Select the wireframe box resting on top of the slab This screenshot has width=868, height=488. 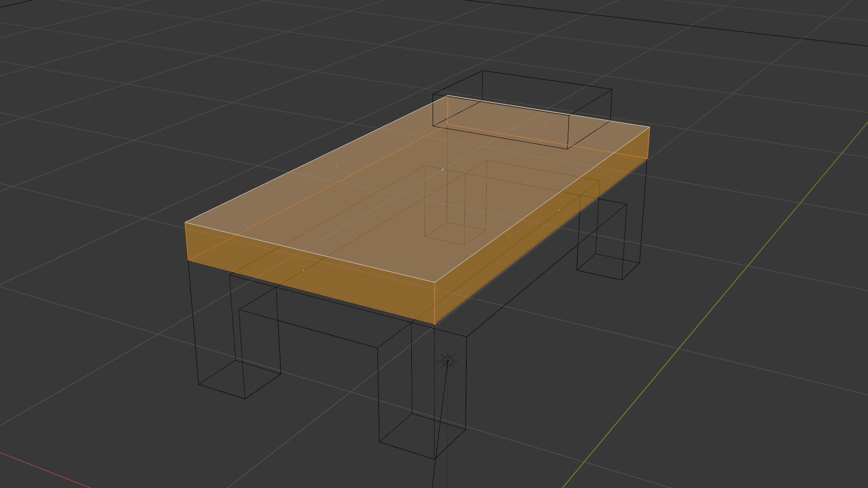(x=522, y=110)
